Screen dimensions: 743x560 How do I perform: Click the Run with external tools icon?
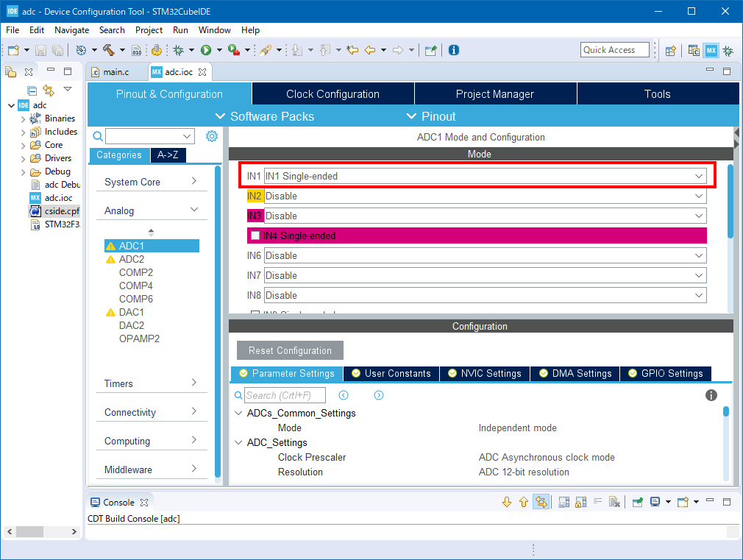click(234, 50)
